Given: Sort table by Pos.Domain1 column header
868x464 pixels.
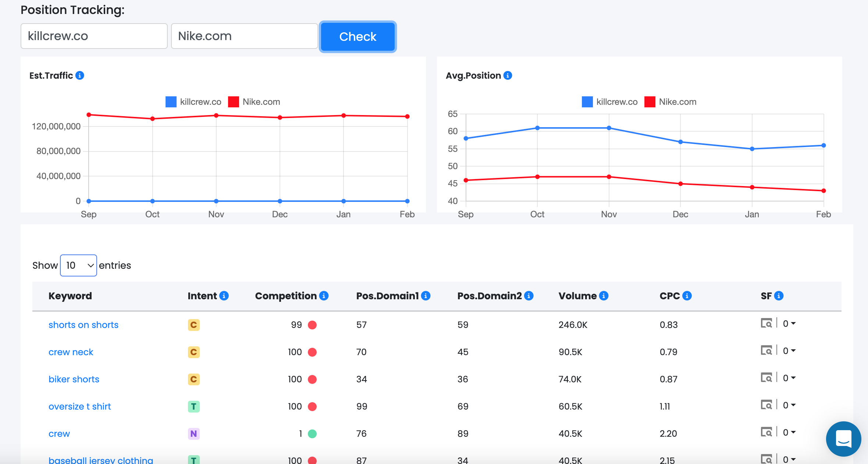Looking at the screenshot, I should pos(387,296).
